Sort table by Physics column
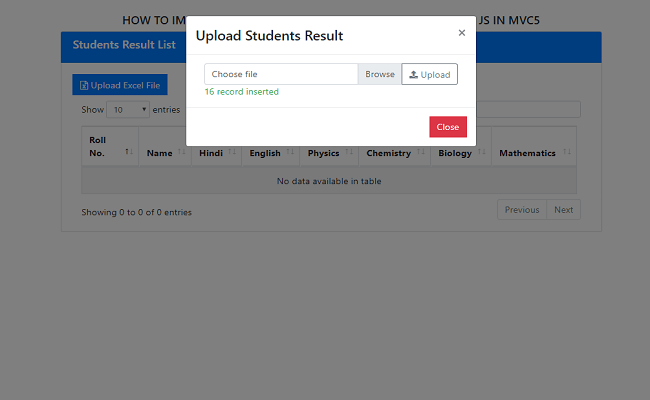Image resolution: width=650 pixels, height=400 pixels. (x=329, y=153)
